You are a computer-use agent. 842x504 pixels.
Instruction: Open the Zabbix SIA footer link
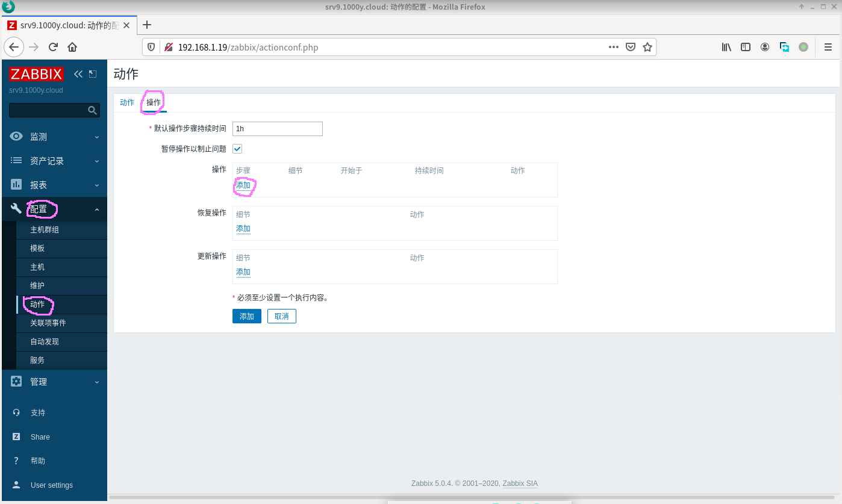pos(520,484)
